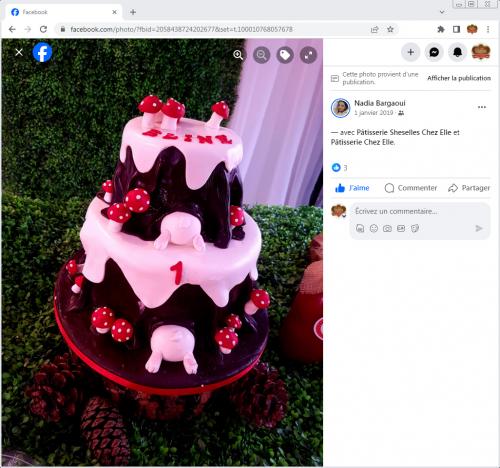
Task: Open Pâtisserie Sheselles Chez Elle page
Action: pos(404,132)
